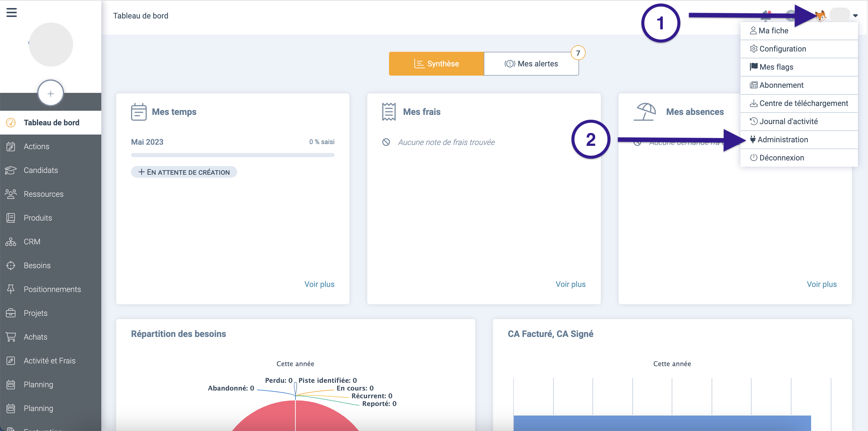This screenshot has width=868, height=431.
Task: Click the Besoins crosshair icon
Action: tap(11, 265)
